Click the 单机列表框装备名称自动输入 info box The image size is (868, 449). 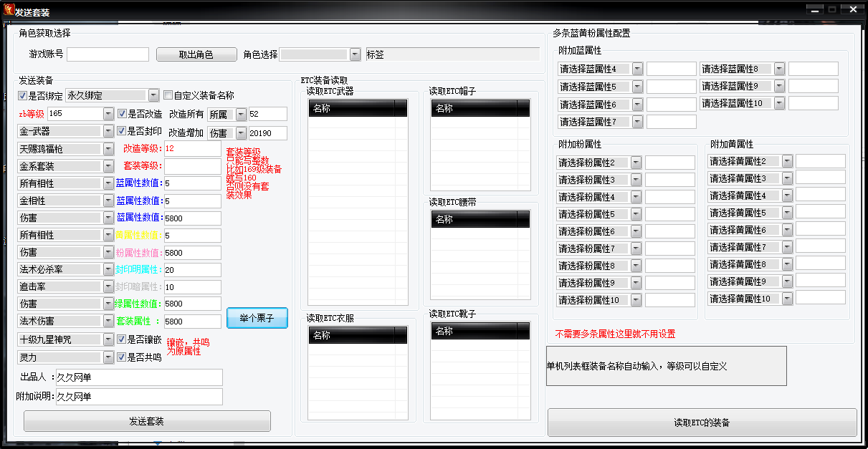[666, 366]
